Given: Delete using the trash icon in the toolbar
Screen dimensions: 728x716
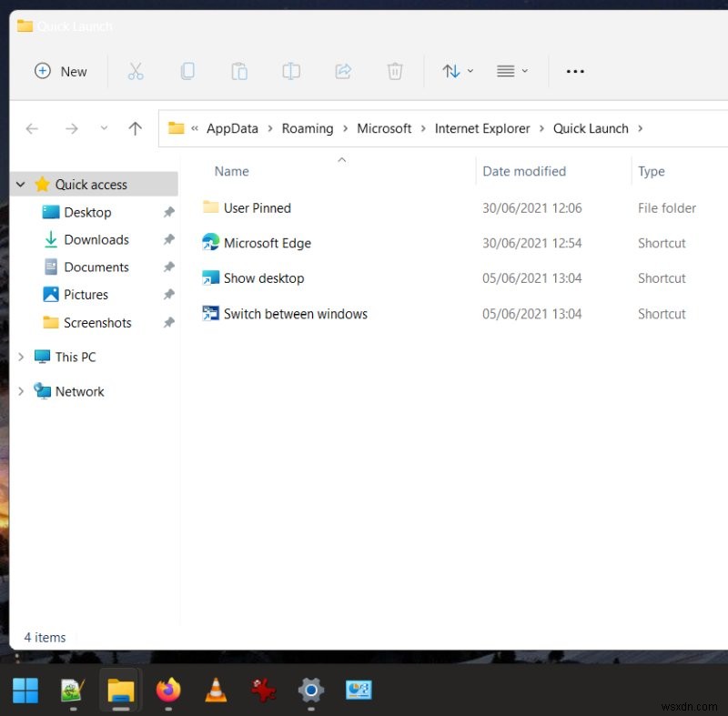Looking at the screenshot, I should [x=395, y=71].
